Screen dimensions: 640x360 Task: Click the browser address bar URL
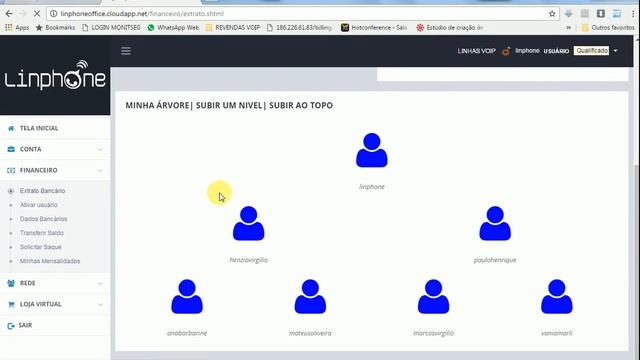pyautogui.click(x=142, y=14)
